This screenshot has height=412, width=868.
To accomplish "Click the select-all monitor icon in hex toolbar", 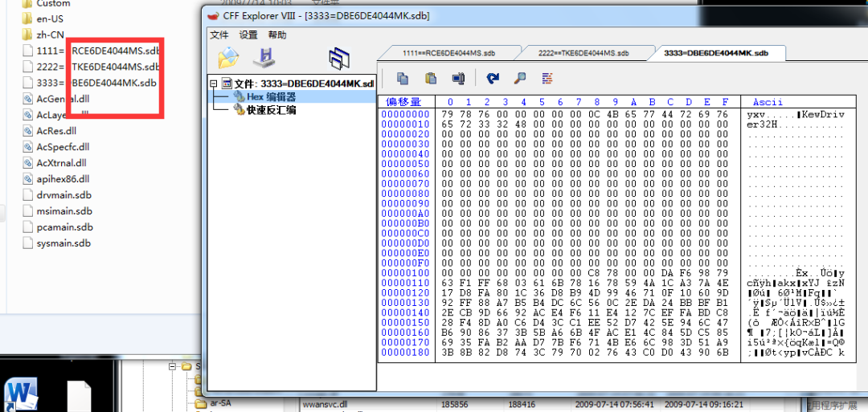I will point(457,78).
